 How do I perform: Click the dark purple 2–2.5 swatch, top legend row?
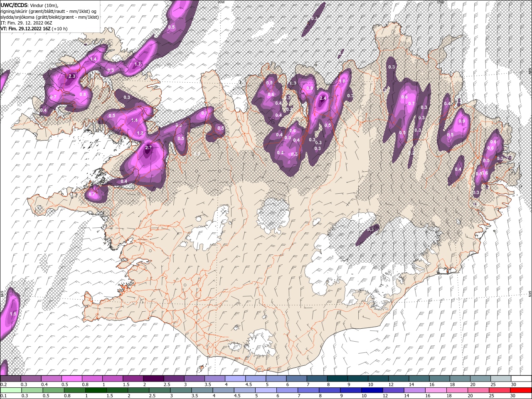[153, 379]
